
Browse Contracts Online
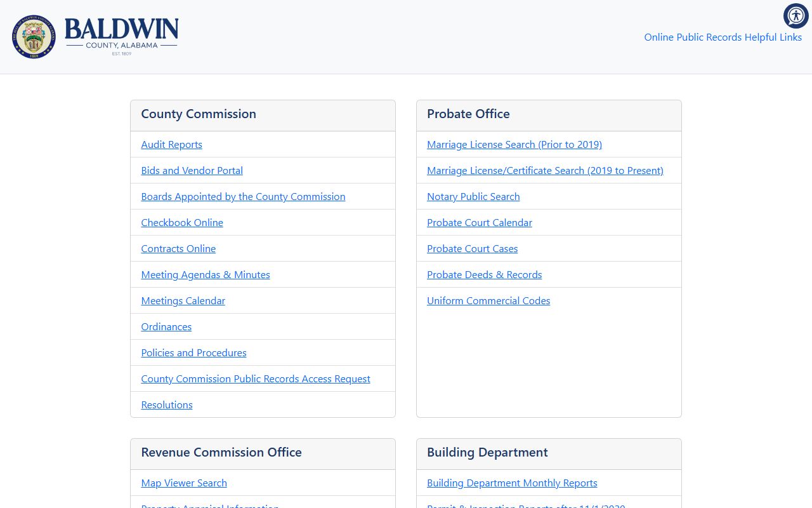178,249
